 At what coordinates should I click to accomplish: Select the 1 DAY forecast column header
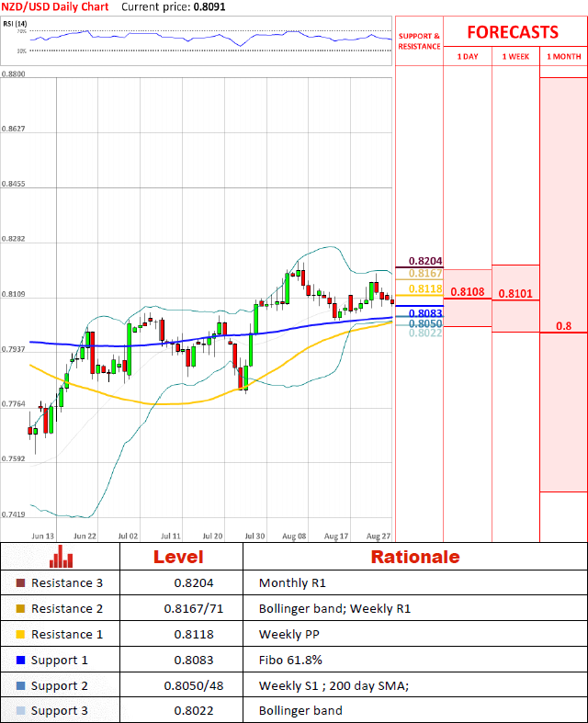467,57
